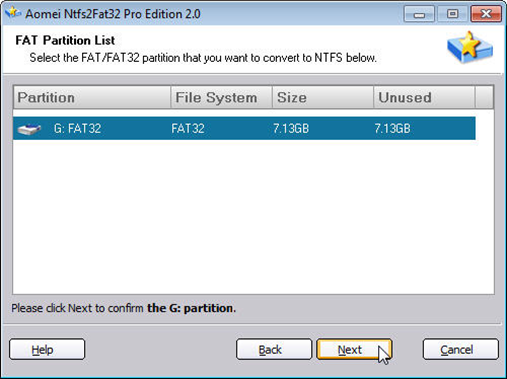Screen dimensions: 507x379
Task: Maximize the Aomei Ntfs2Fat32 window
Action: pos(452,14)
